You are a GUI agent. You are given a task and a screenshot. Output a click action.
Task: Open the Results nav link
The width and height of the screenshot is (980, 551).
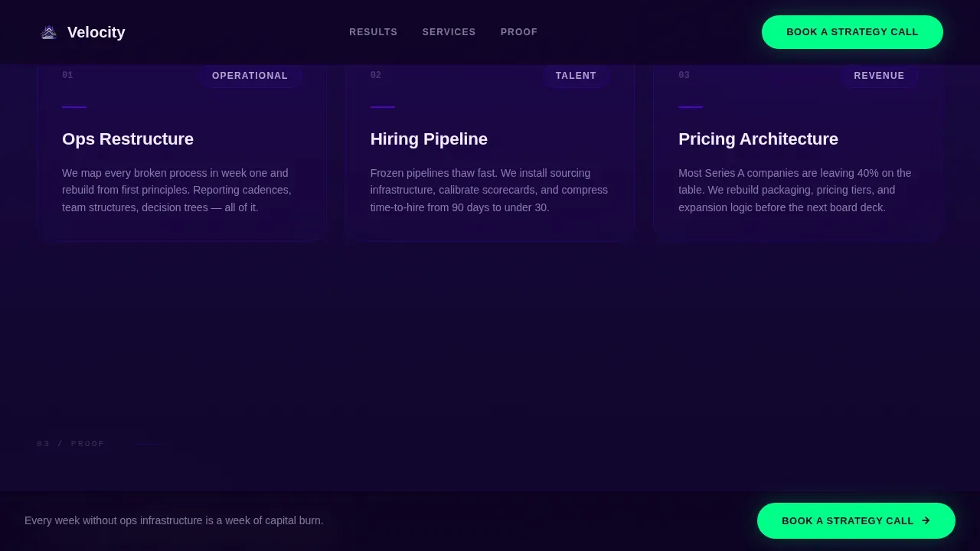[x=374, y=32]
